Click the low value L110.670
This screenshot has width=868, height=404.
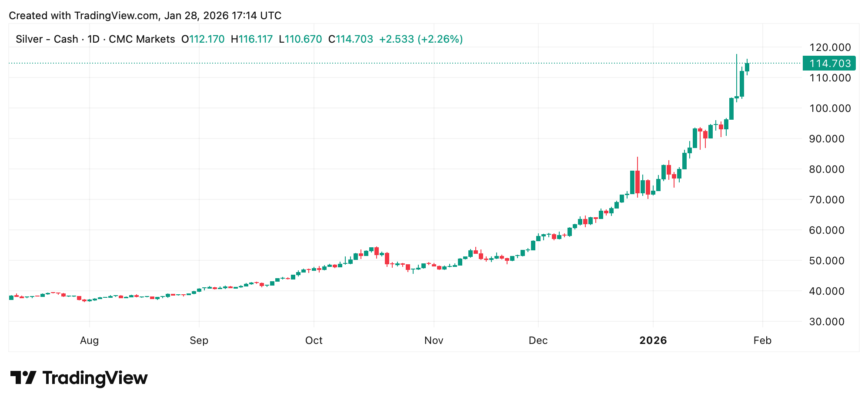pyautogui.click(x=300, y=39)
